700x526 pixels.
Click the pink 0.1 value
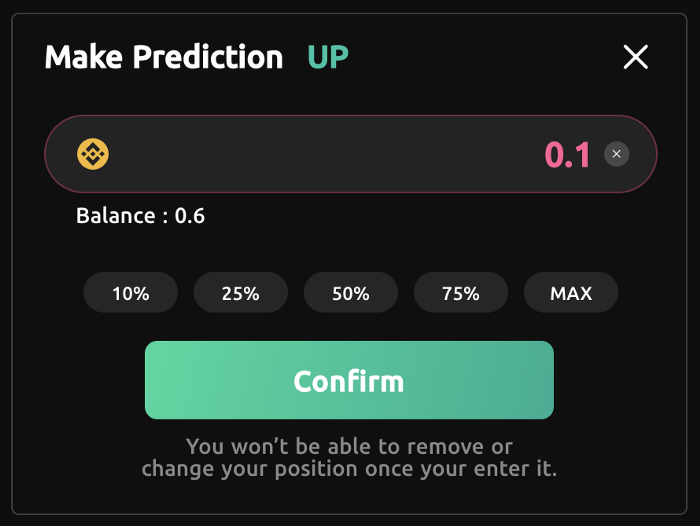[568, 155]
